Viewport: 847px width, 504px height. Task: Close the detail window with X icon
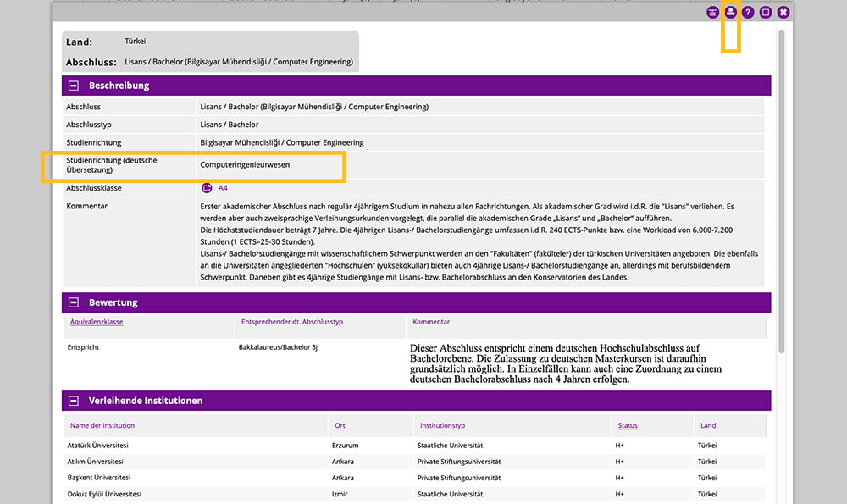point(783,13)
